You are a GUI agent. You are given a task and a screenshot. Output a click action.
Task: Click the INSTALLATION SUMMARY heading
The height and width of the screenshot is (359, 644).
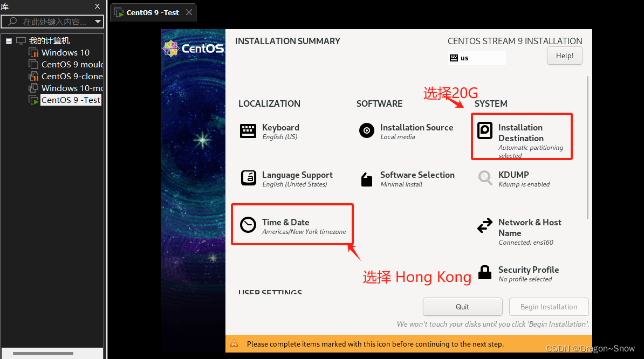tap(287, 41)
